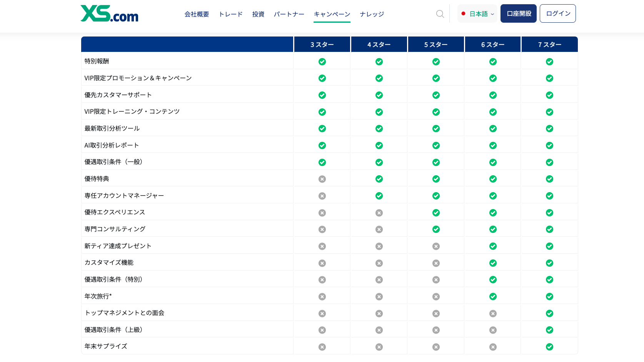
Task: Open the 会社概要 menu
Action: (197, 14)
